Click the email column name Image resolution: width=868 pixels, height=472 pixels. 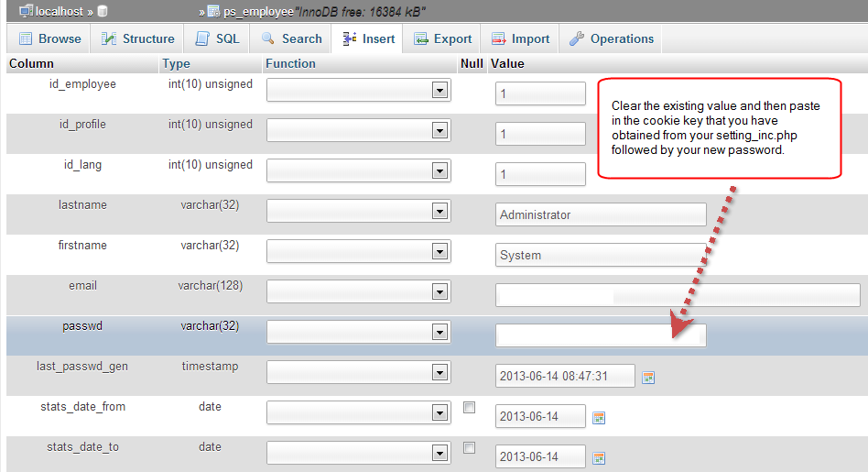click(82, 286)
